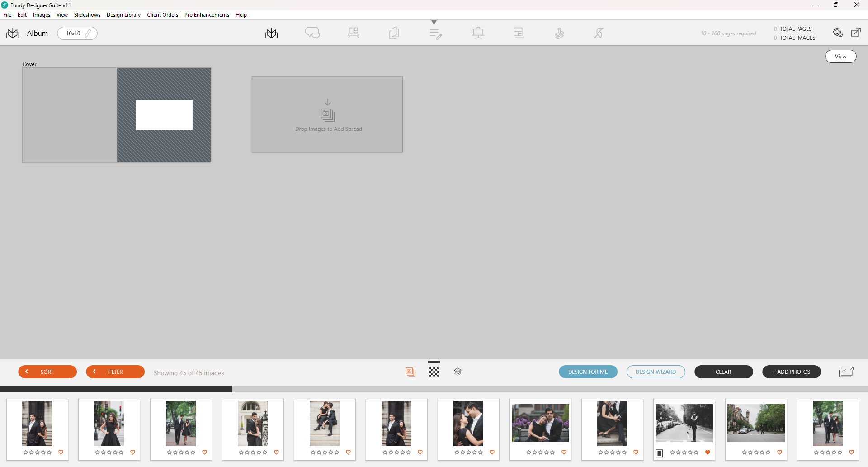Click the + ADD PHOTOS button
This screenshot has height=467, width=868.
click(x=791, y=372)
